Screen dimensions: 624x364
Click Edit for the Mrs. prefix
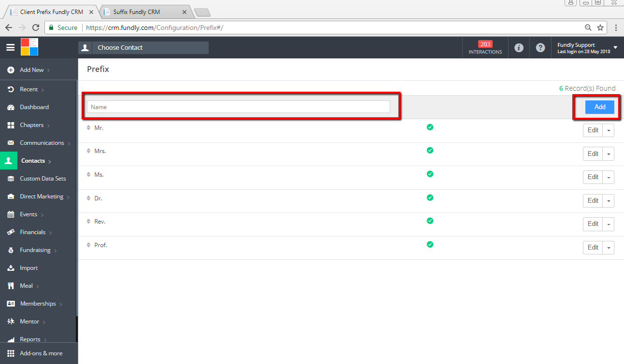[593, 154]
